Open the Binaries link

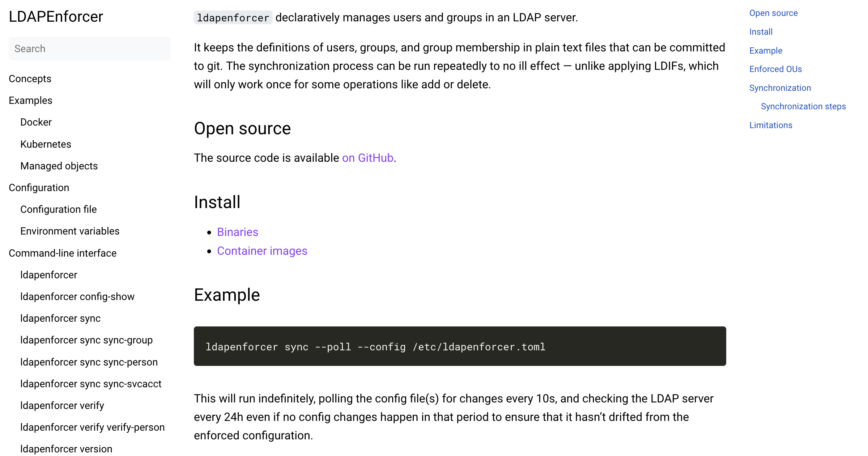237,232
